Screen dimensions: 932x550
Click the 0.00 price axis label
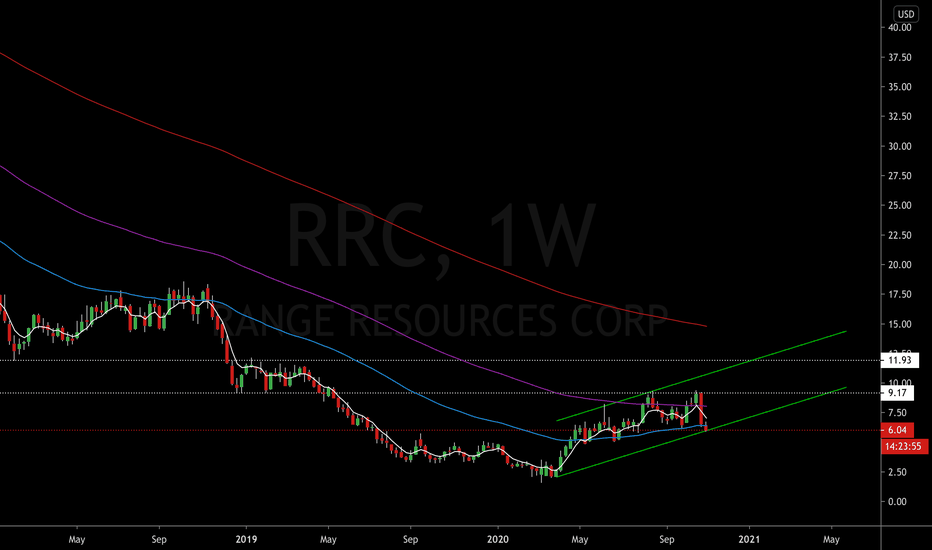click(897, 502)
